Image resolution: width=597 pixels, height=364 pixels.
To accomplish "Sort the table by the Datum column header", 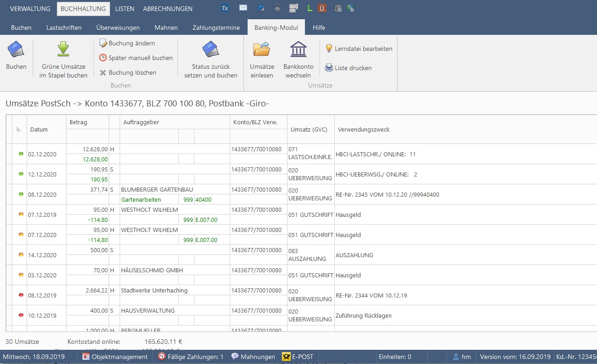I will 39,129.
